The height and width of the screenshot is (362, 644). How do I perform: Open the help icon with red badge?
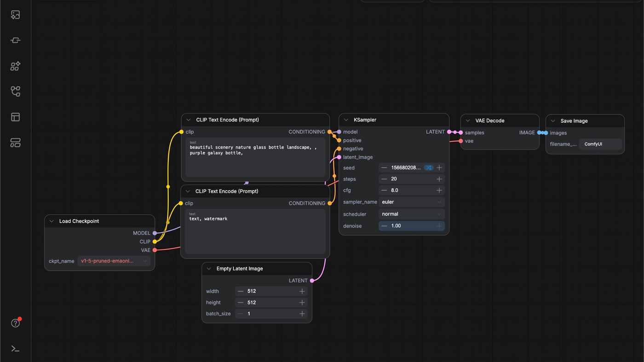[x=15, y=323]
